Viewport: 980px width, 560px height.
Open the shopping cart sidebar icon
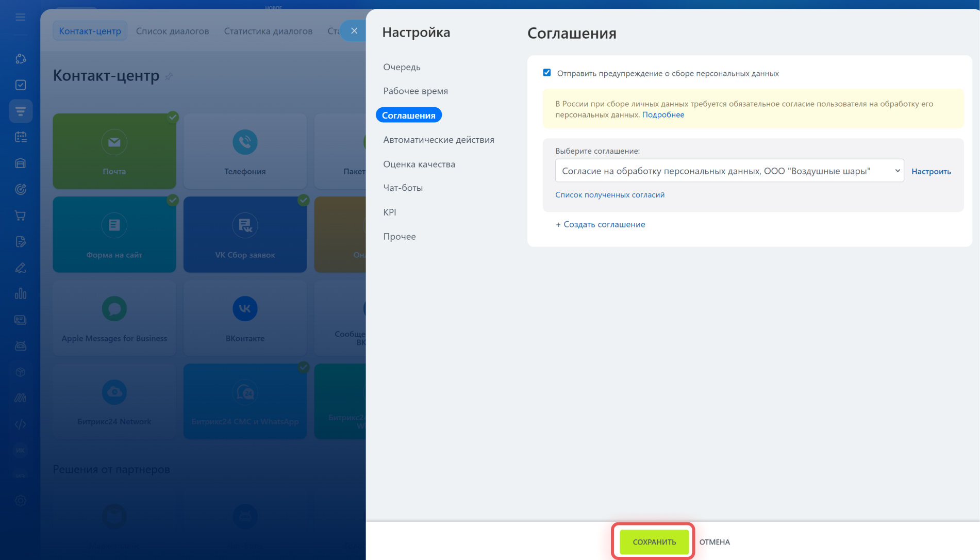pos(21,216)
